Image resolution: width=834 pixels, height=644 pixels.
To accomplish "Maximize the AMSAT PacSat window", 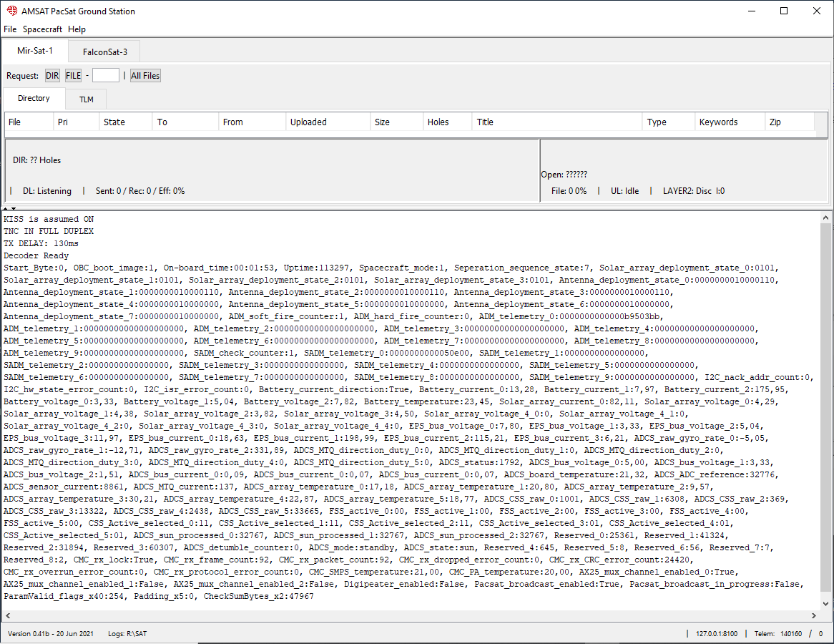I will tap(783, 11).
